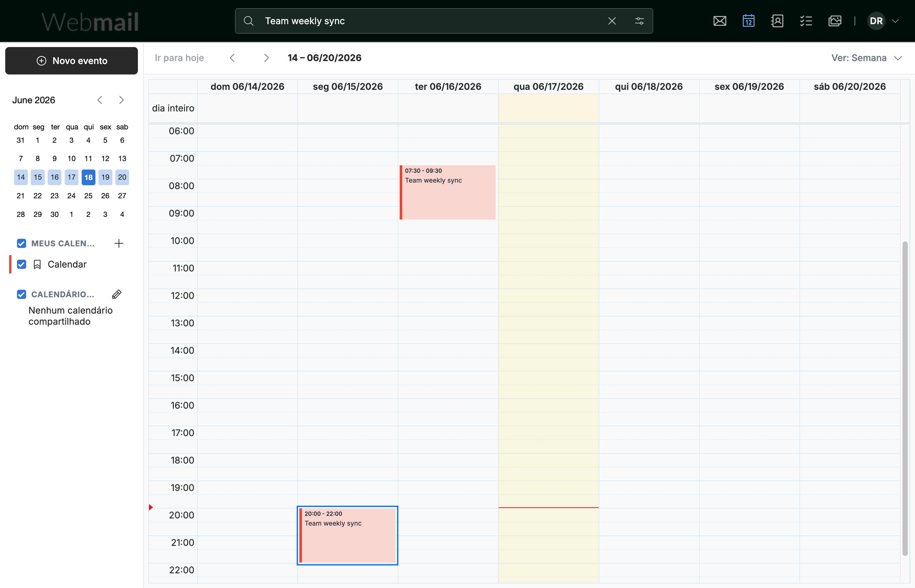Show previous month in mini calendar
915x588 pixels.
(100, 100)
